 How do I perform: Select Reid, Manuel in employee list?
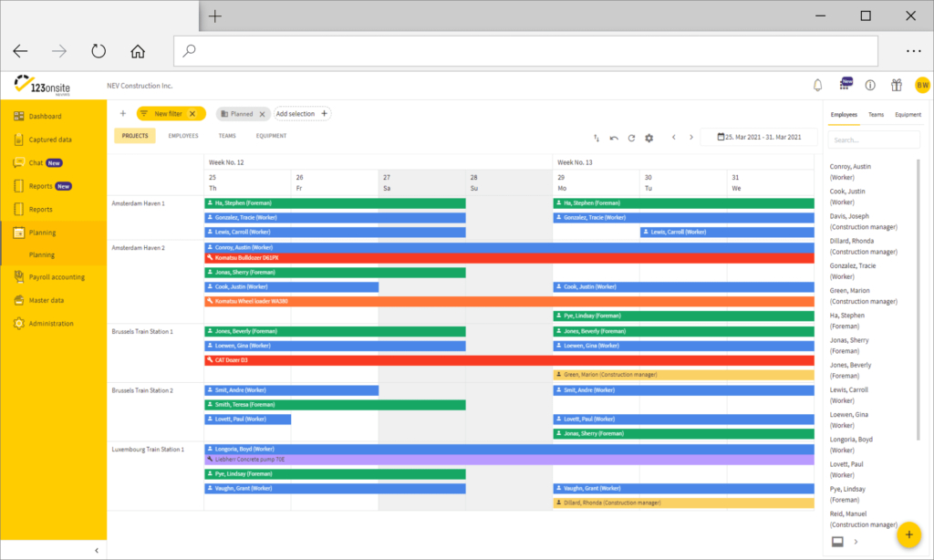tap(863, 519)
